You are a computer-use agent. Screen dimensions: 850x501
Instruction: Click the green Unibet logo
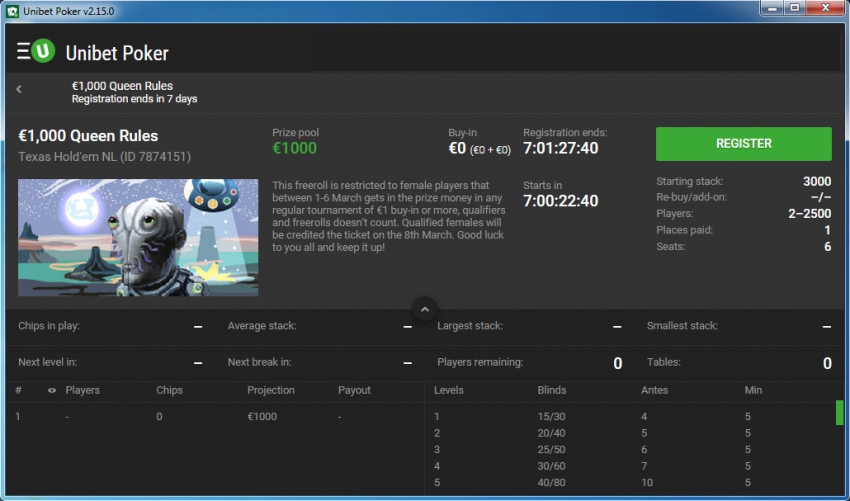43,51
